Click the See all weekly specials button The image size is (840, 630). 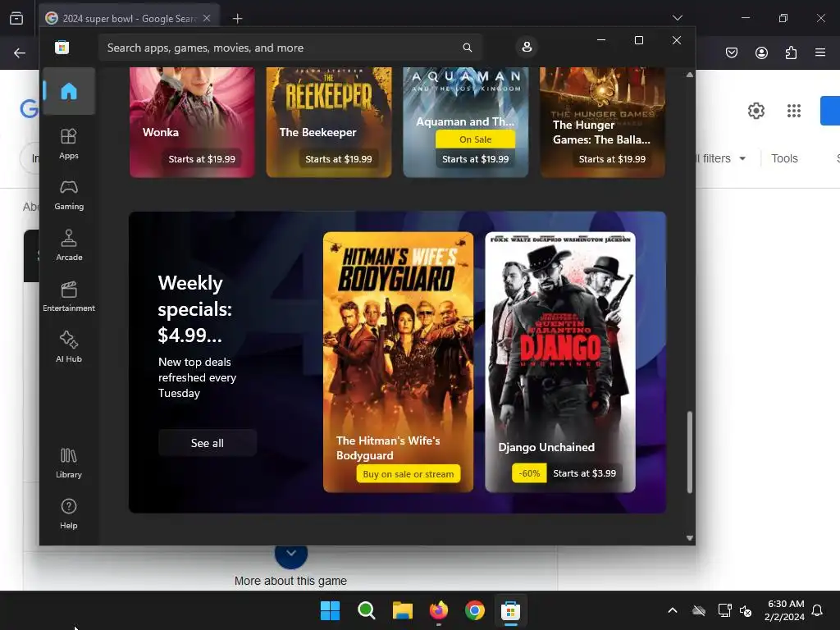(208, 443)
